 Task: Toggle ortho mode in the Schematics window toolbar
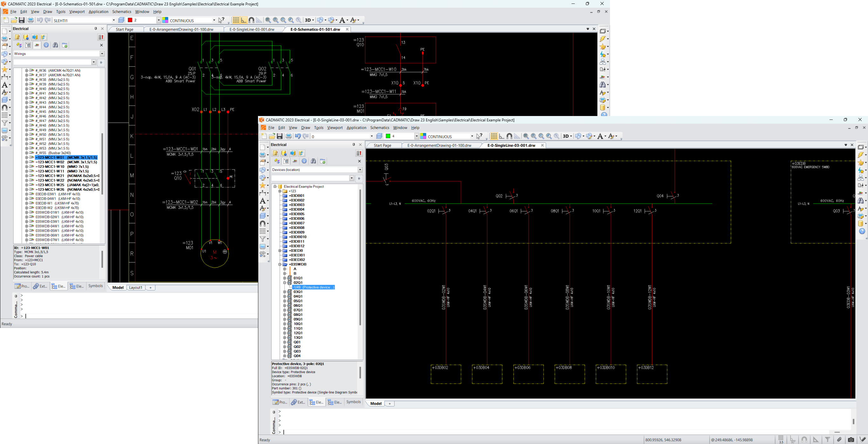(244, 20)
